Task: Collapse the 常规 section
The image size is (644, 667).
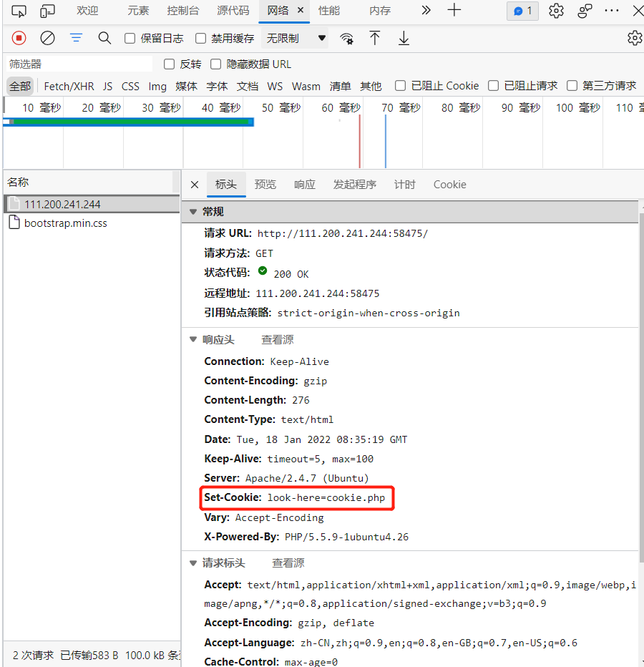Action: pyautogui.click(x=192, y=212)
